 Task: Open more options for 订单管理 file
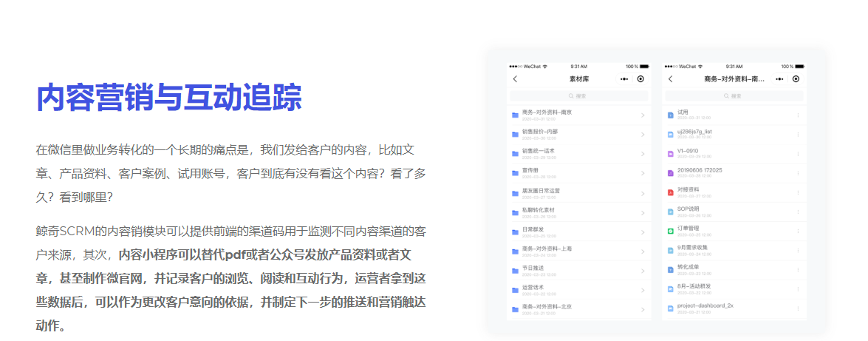coord(798,232)
